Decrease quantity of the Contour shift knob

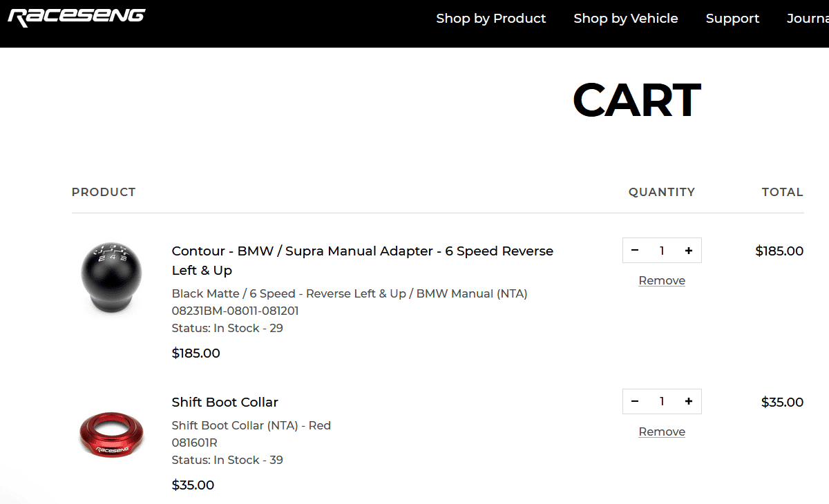[x=635, y=251]
